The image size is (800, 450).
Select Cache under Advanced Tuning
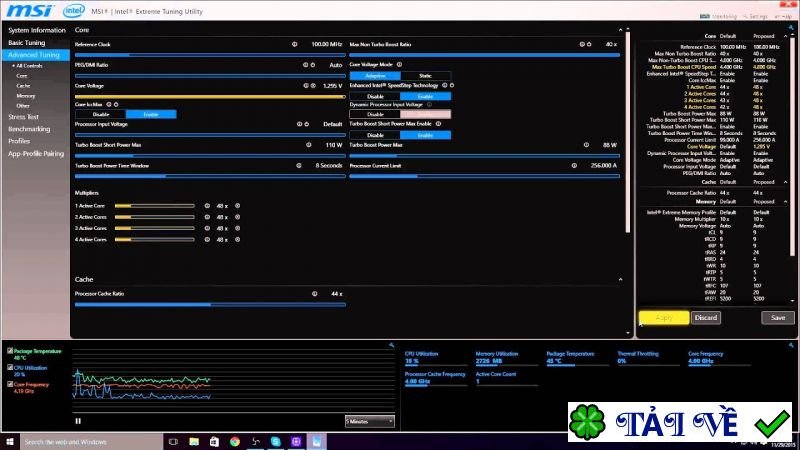(x=23, y=86)
